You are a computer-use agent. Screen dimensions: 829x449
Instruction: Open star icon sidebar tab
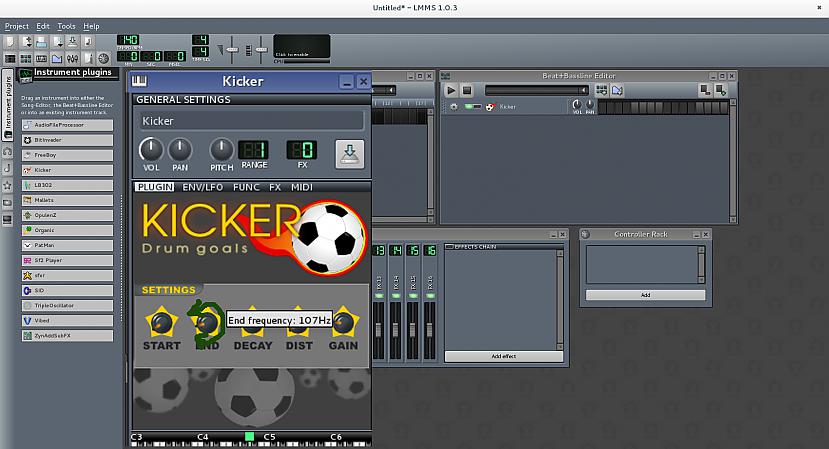(7, 186)
